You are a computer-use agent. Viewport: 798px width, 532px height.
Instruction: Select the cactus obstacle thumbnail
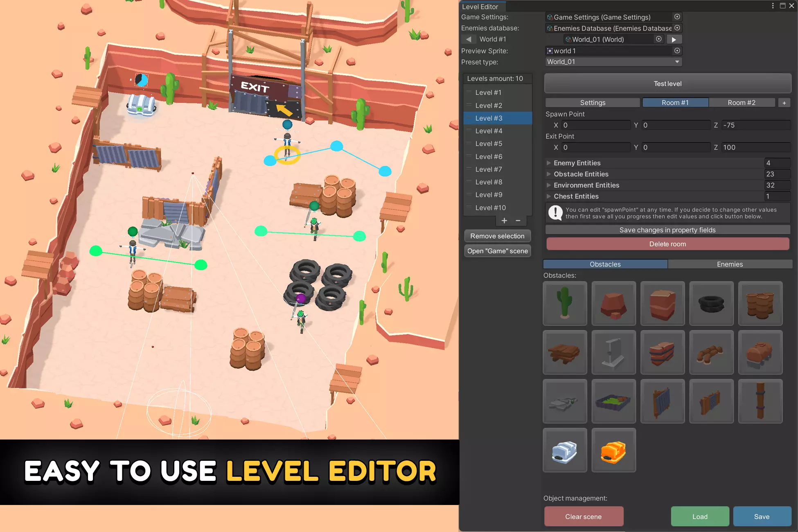(x=565, y=303)
